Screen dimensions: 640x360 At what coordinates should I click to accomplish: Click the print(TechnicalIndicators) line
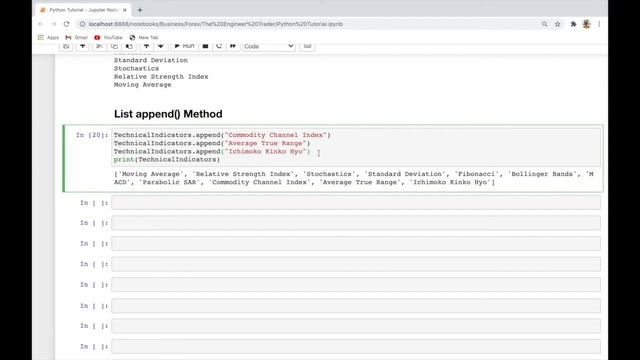pos(167,160)
